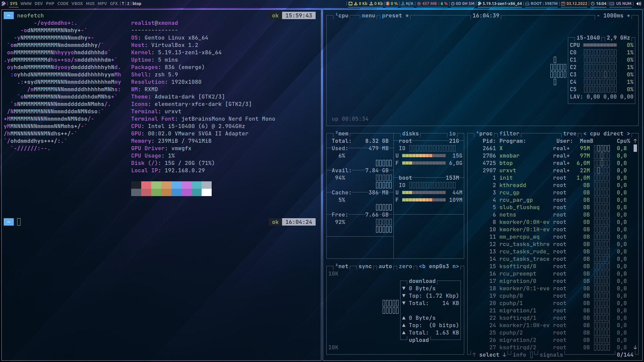Click the download arrow icon showing 0 Kb

[x=356, y=4]
